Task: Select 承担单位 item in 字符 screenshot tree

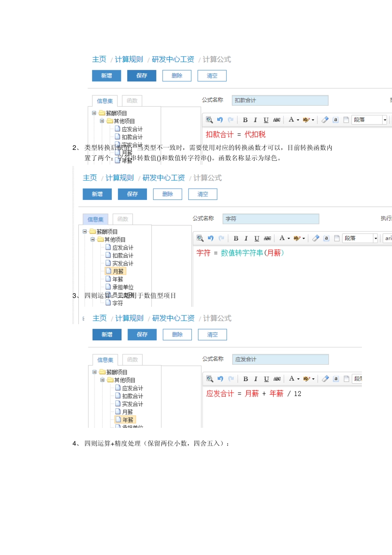Action: point(120,287)
